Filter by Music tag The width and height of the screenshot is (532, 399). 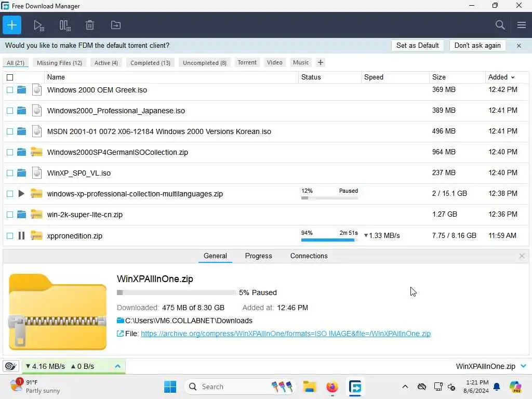pyautogui.click(x=301, y=62)
